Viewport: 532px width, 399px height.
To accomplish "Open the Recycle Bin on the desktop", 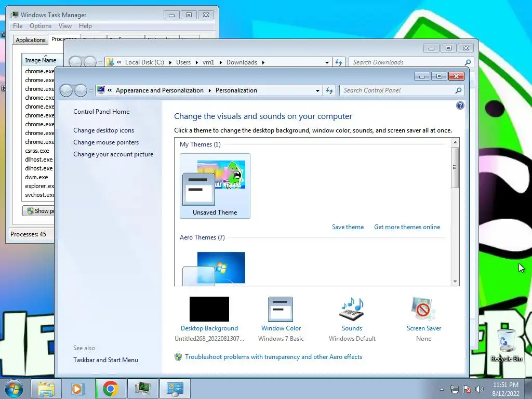I will click(x=507, y=344).
